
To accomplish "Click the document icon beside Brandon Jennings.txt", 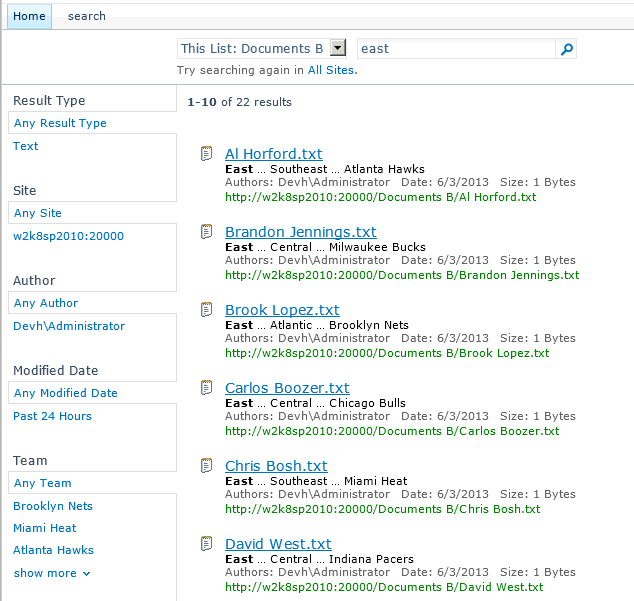I will pyautogui.click(x=207, y=231).
